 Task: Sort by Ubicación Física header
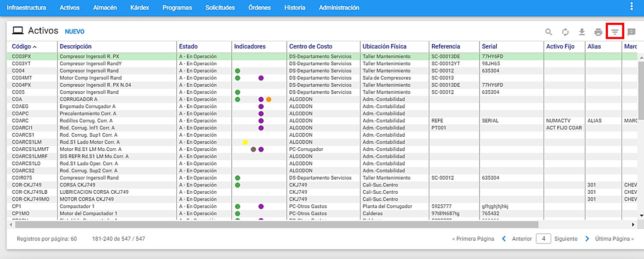[384, 46]
